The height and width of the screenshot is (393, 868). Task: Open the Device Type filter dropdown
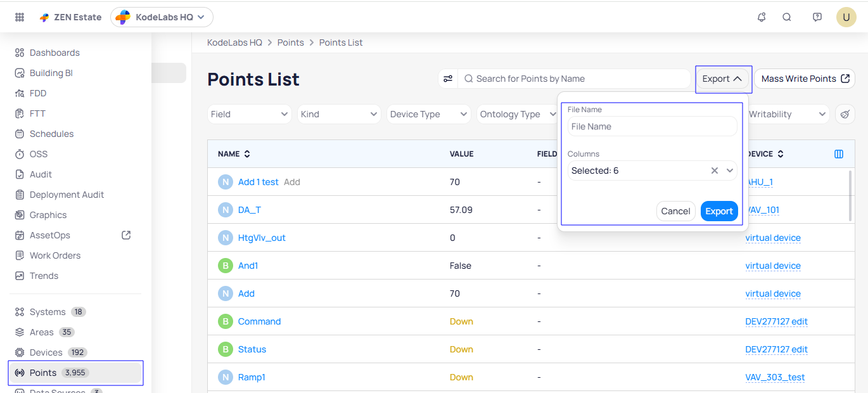click(428, 114)
